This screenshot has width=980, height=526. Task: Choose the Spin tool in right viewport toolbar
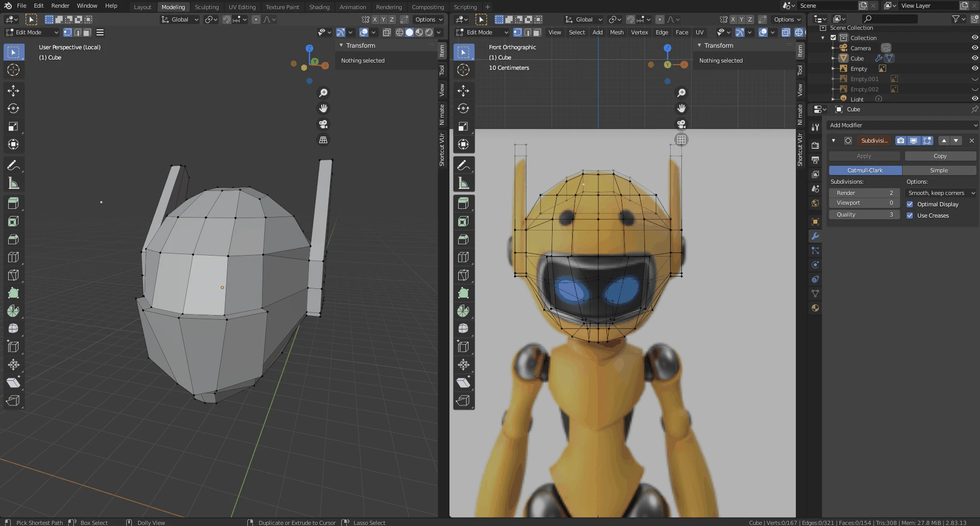click(x=463, y=311)
